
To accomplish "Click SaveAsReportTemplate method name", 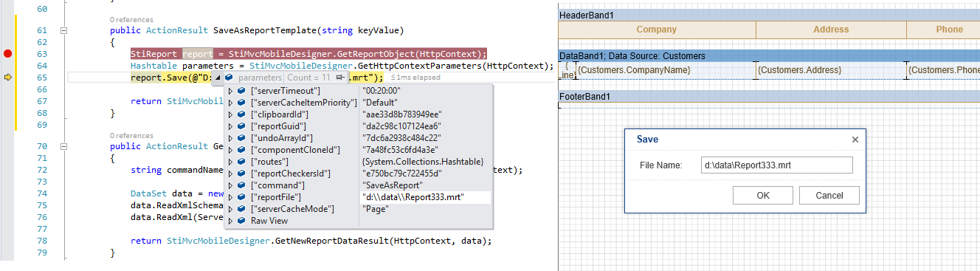I will [264, 30].
